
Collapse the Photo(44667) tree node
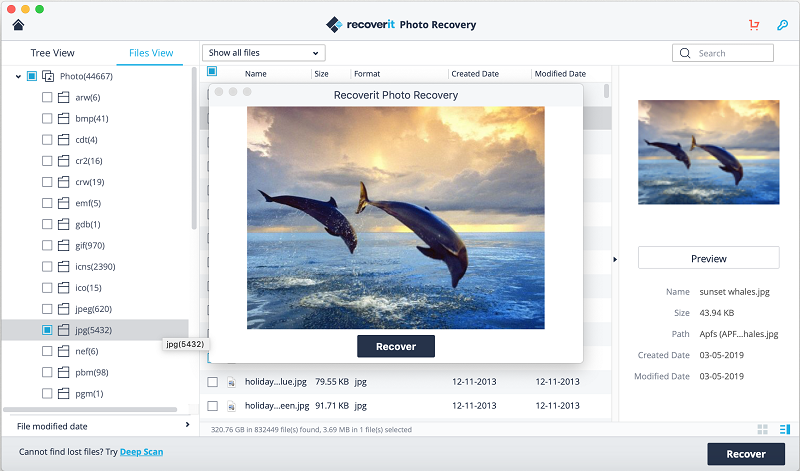click(x=18, y=77)
